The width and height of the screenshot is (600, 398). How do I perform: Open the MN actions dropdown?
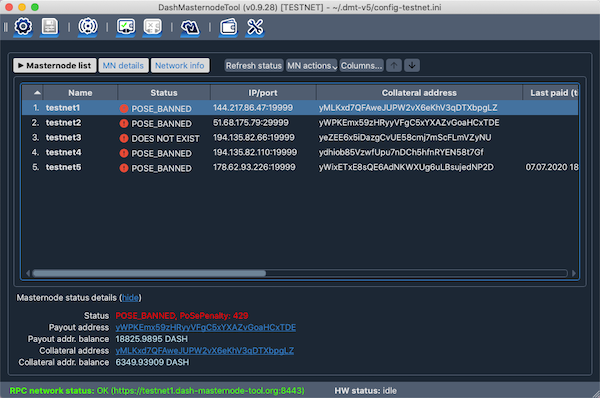coord(311,65)
